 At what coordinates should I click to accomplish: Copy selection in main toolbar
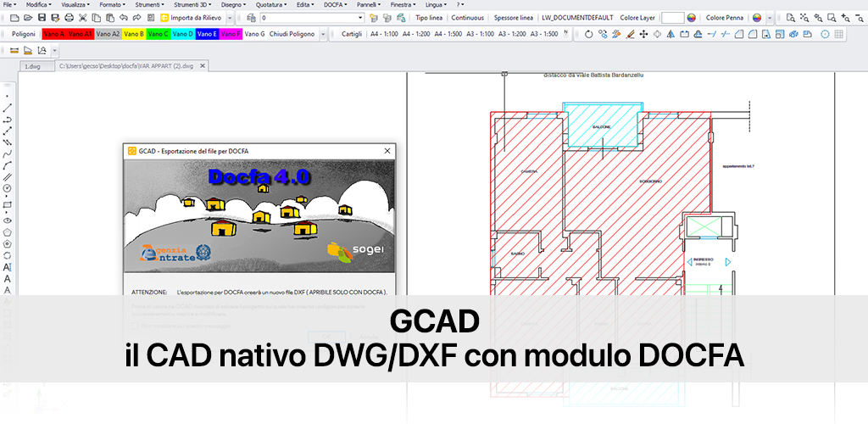pos(97,18)
